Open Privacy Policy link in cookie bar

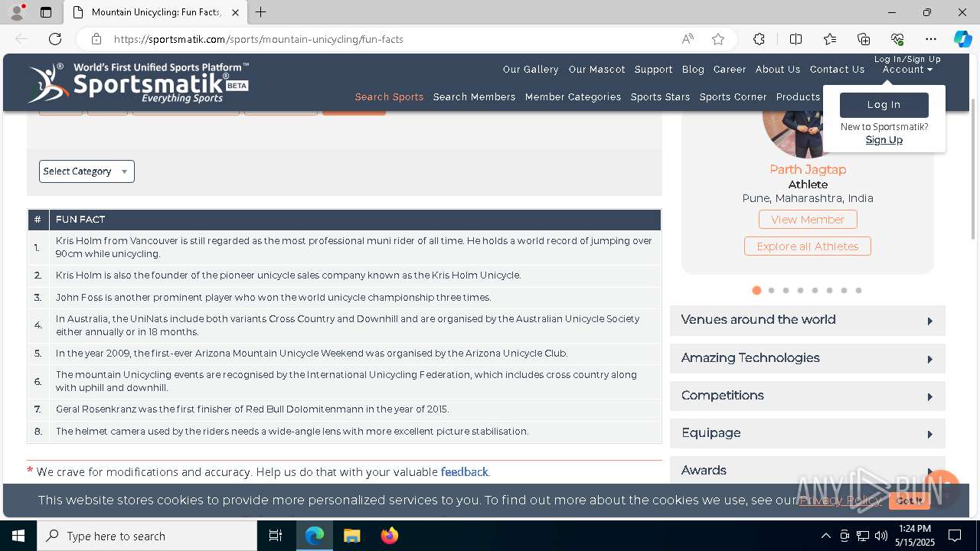pos(840,500)
